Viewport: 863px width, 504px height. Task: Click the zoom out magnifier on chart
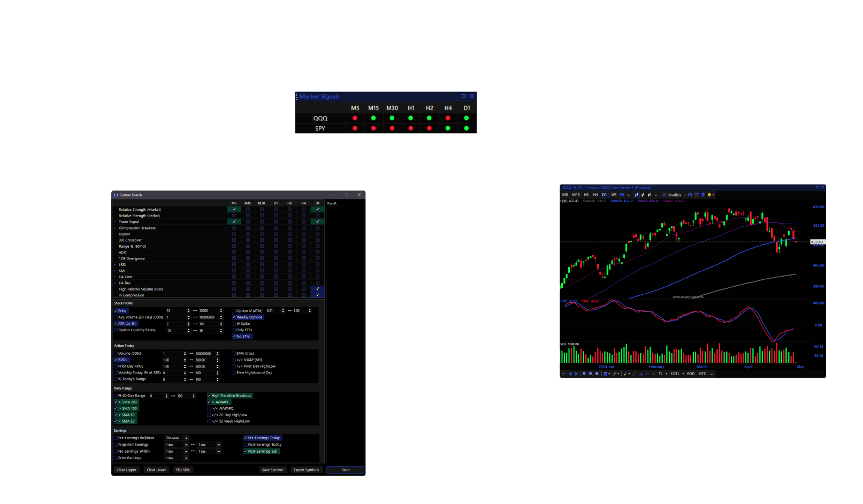click(x=591, y=374)
